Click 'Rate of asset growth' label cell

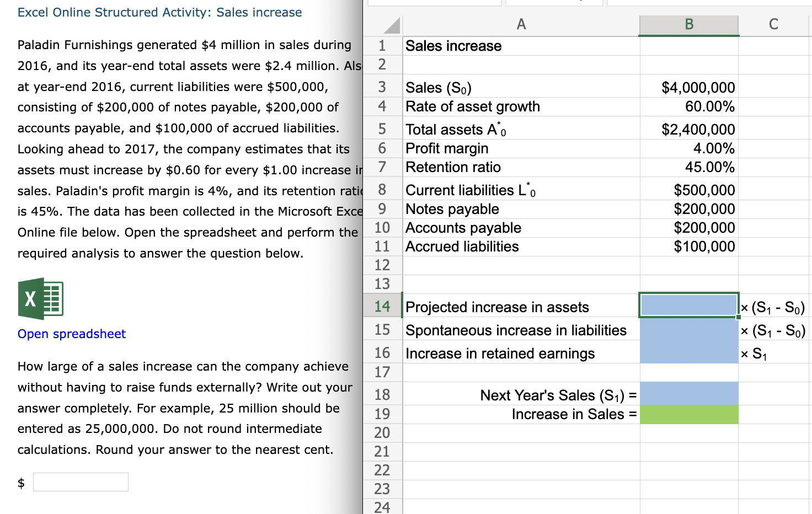(x=521, y=106)
